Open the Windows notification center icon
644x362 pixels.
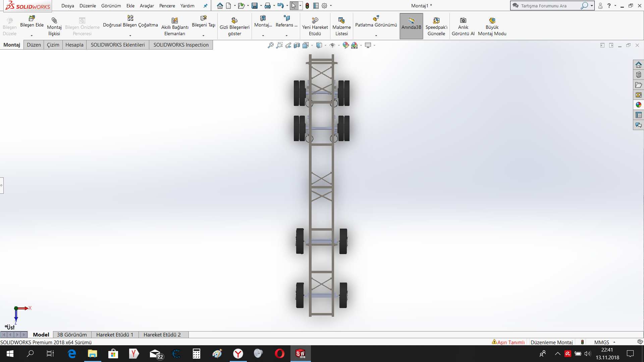pyautogui.click(x=630, y=354)
